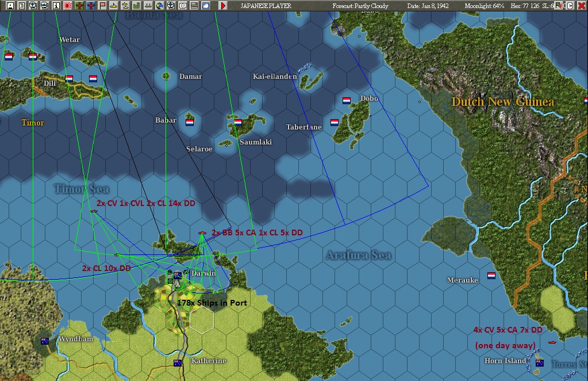The height and width of the screenshot is (381, 588).
Task: Select carrier task force near Horn Island
Action: tap(552, 342)
